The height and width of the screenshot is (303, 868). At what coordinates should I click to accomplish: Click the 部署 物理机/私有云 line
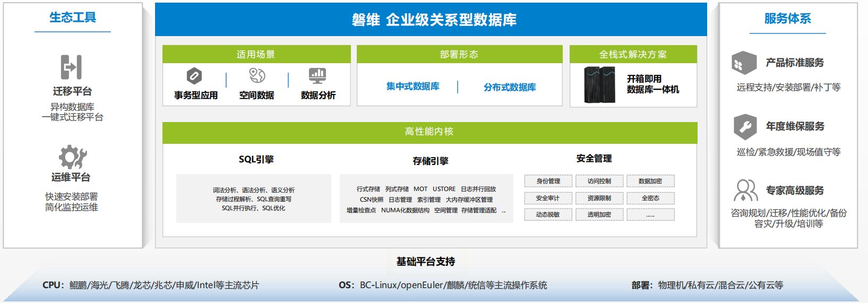coord(707,285)
